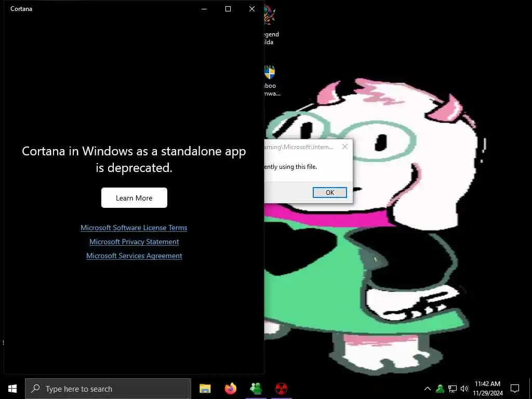Viewport: 532px width, 399px height.
Task: Maximize the Cortana window
Action: 228,9
